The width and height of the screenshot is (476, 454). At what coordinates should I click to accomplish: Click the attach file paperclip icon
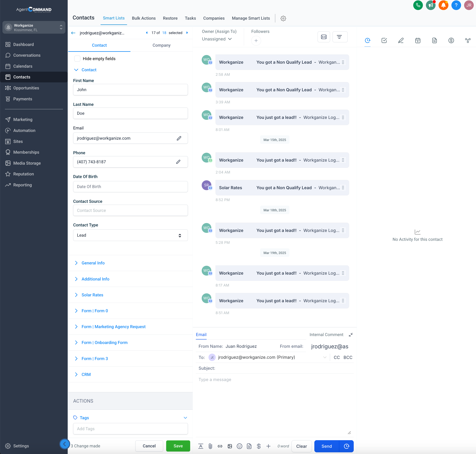pos(210,446)
